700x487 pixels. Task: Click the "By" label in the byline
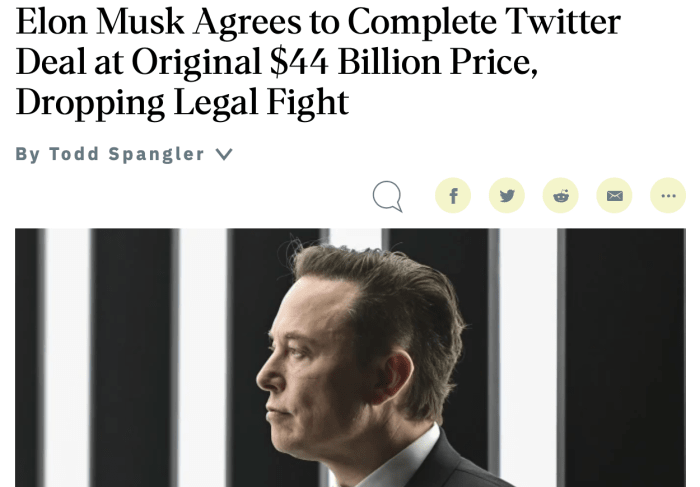pos(28,154)
